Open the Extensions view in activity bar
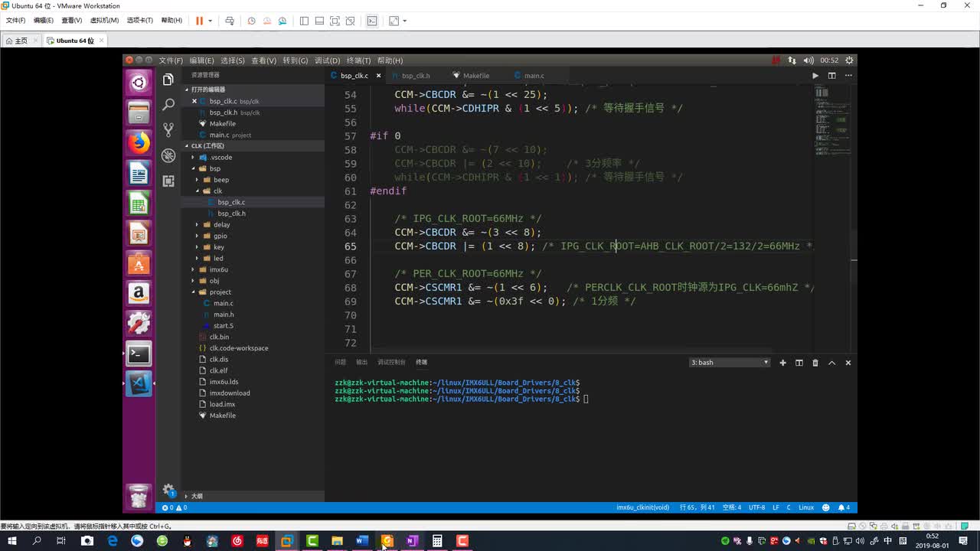The width and height of the screenshot is (980, 551). [168, 181]
